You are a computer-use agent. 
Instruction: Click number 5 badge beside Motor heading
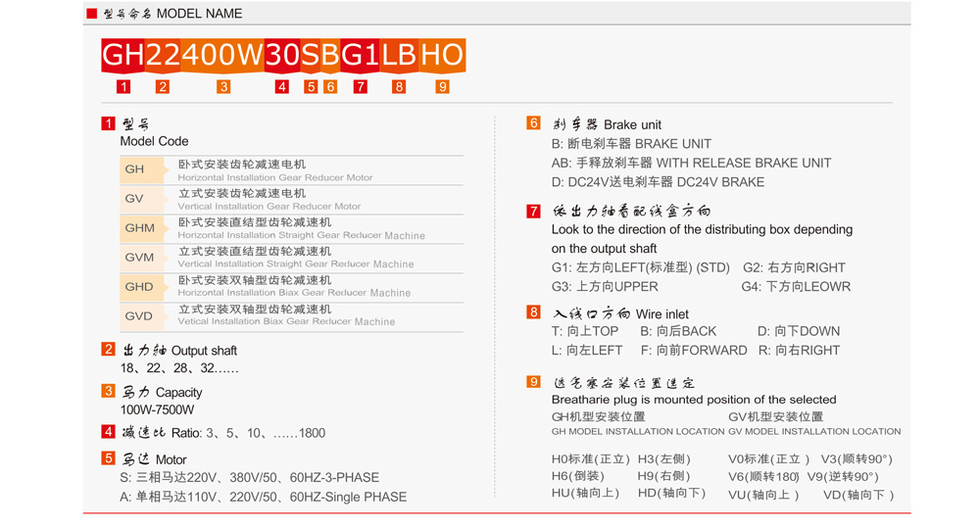[x=108, y=458]
